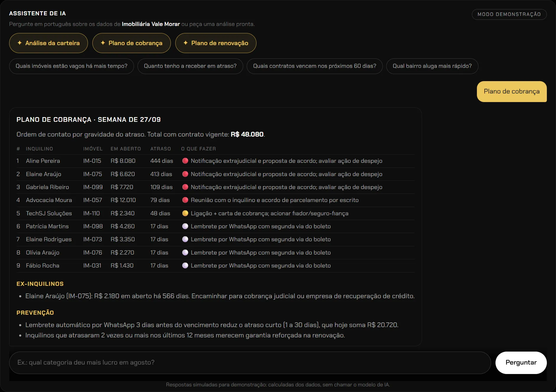Screen dimensions: 556x392
Task: Click red status dot in Advocacia Moura row
Action: click(x=185, y=200)
